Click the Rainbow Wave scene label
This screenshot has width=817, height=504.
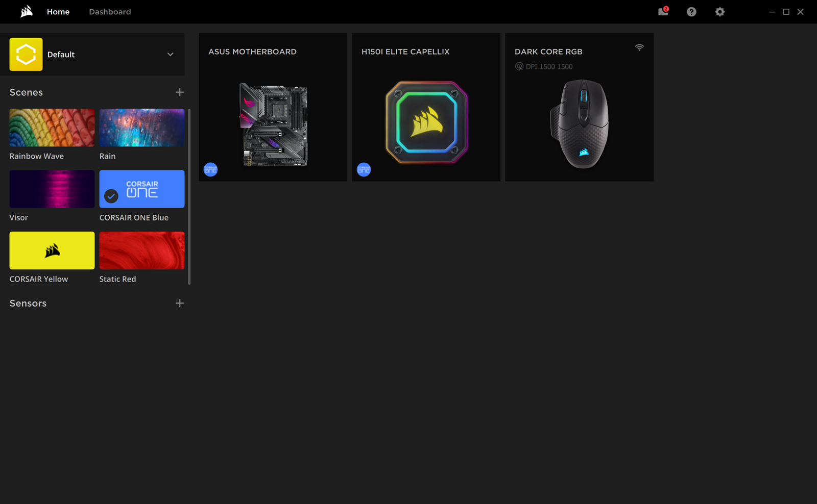point(37,156)
